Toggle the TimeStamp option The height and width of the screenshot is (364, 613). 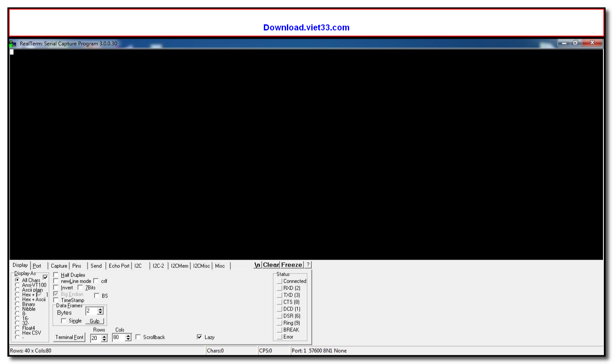pos(56,300)
